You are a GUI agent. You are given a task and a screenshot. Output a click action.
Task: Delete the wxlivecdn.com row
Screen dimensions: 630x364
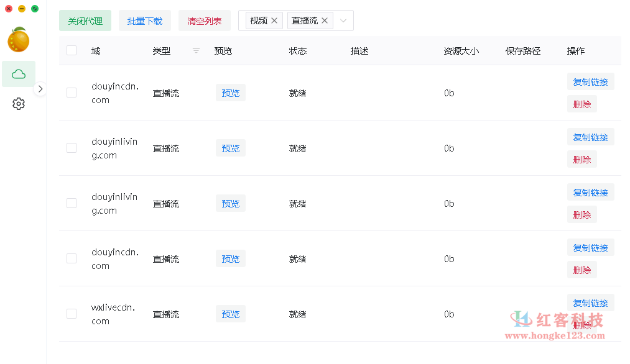tap(581, 325)
